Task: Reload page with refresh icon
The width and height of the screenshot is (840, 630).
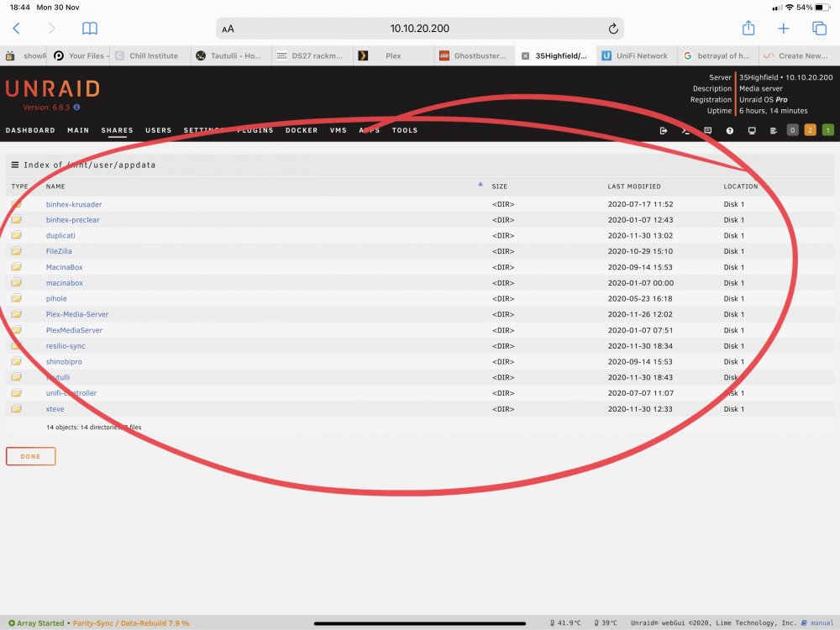Action: [613, 29]
